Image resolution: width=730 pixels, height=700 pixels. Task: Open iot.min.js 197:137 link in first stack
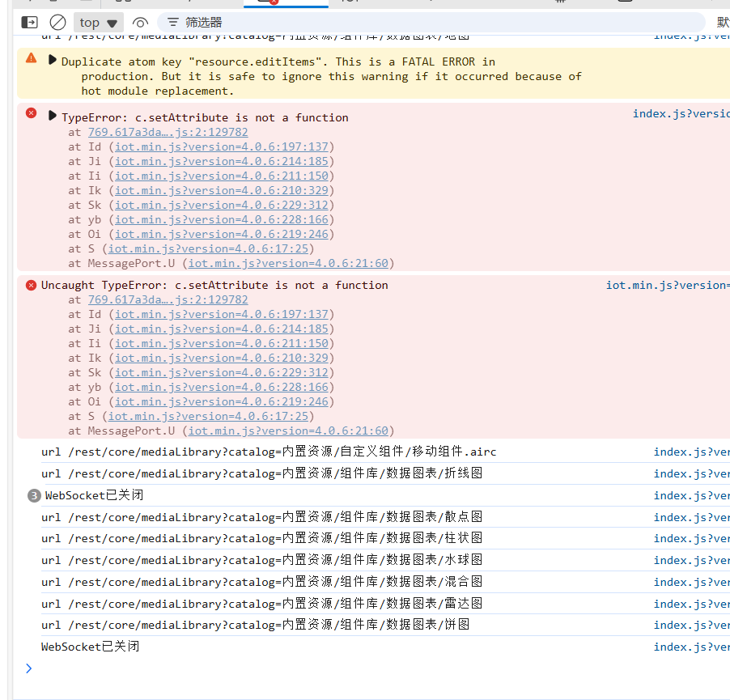(x=222, y=147)
